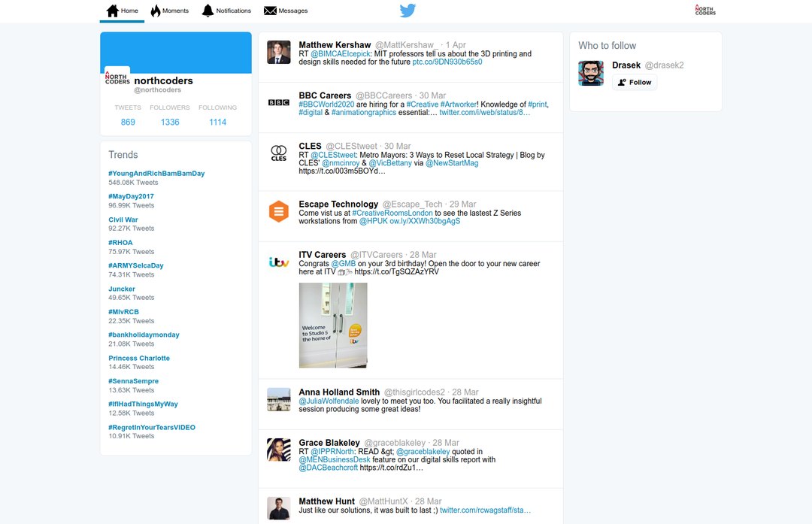This screenshot has width=812, height=524.
Task: Click the #YoungAndRichBamBamDay trend
Action: click(156, 174)
